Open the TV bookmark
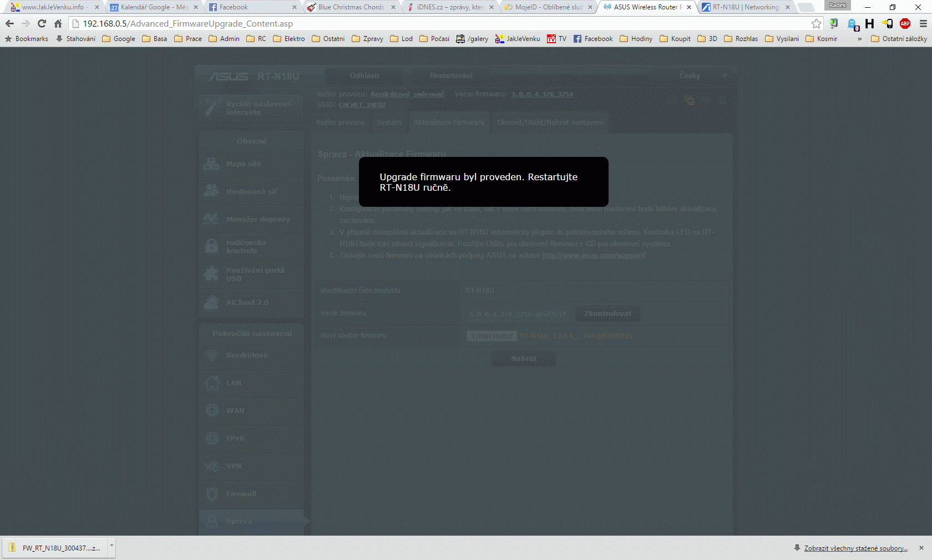The width and height of the screenshot is (932, 560). pyautogui.click(x=557, y=39)
